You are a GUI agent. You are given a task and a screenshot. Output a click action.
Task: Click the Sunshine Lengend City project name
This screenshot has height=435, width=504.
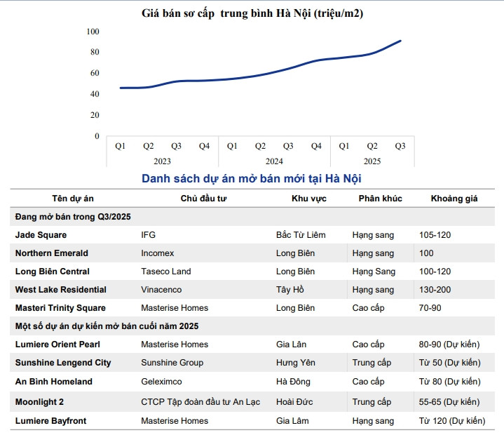pos(63,363)
